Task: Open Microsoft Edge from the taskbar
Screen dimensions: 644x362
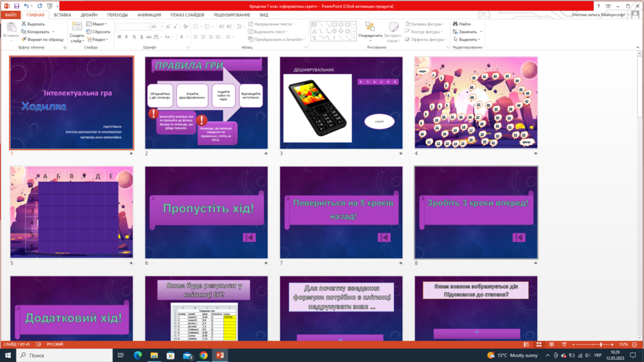Action: click(138, 355)
